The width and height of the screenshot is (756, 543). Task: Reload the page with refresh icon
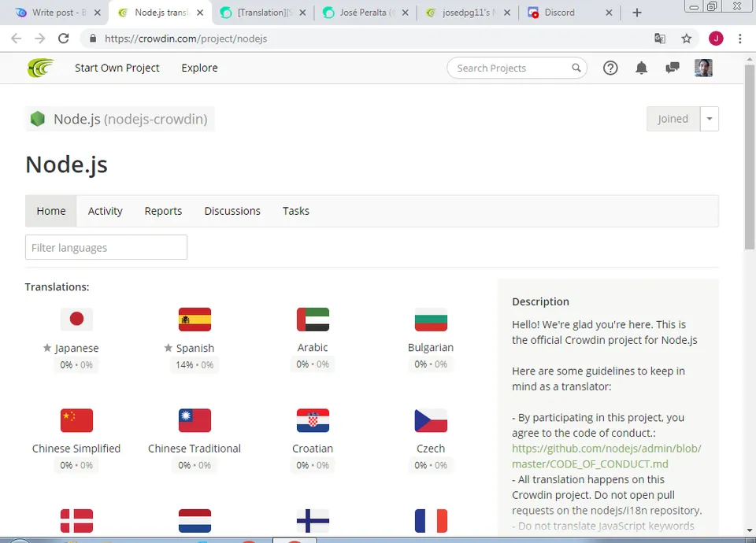pyautogui.click(x=64, y=39)
